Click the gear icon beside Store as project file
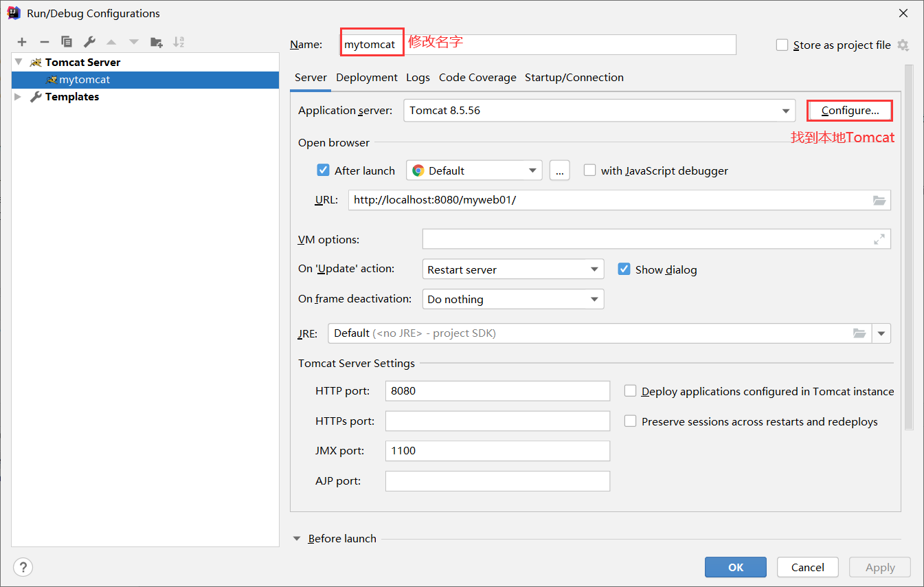Viewport: 924px width, 587px height. 903,45
